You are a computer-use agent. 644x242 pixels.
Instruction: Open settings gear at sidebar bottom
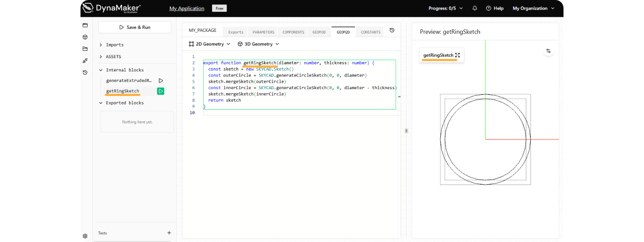point(85,236)
